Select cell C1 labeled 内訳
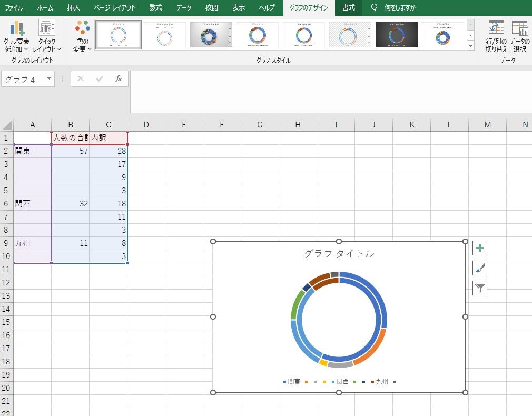This screenshot has height=416, width=532. 109,138
